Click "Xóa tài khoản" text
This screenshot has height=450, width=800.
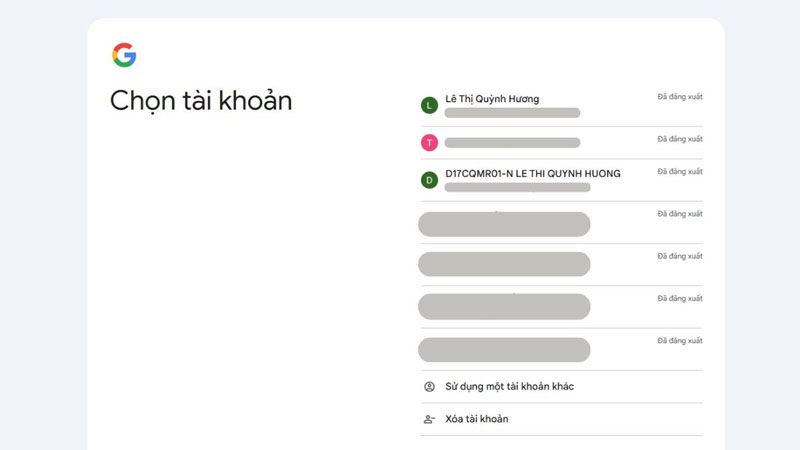tap(476, 419)
